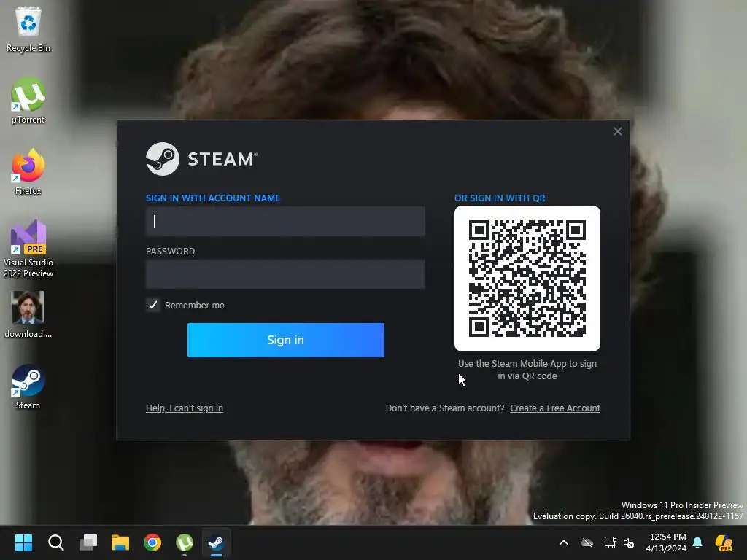Click the 'SIGN IN WITH ACCOUNT NAME' label
Image resolution: width=747 pixels, height=560 pixels.
click(x=213, y=198)
